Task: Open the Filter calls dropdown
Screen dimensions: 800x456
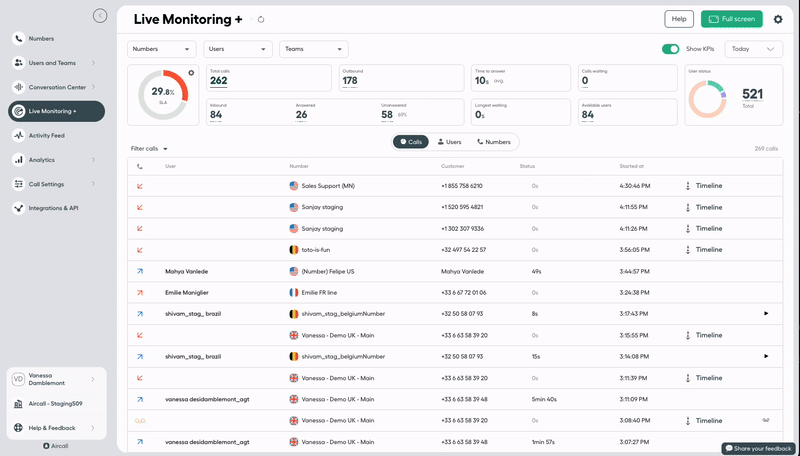Action: [x=149, y=149]
